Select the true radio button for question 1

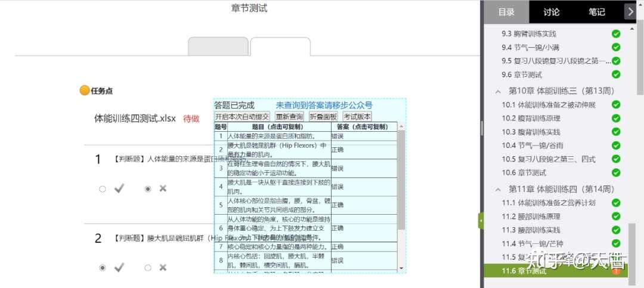pos(103,189)
